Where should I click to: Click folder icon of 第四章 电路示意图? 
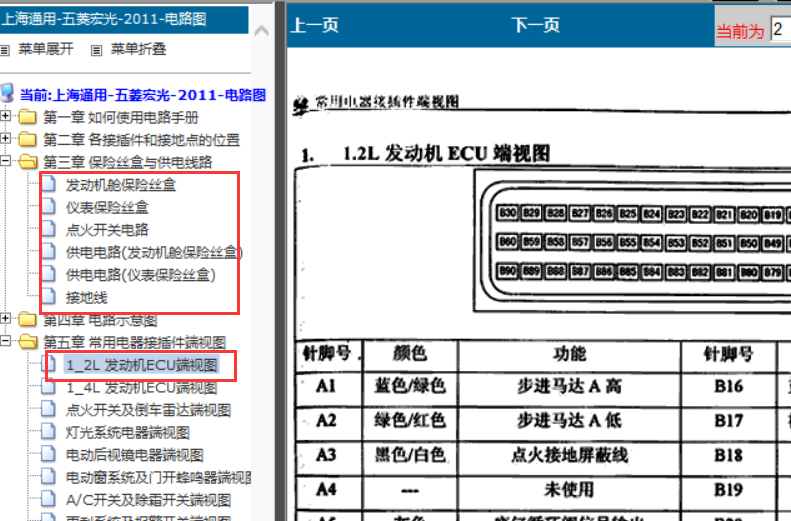(x=28, y=320)
